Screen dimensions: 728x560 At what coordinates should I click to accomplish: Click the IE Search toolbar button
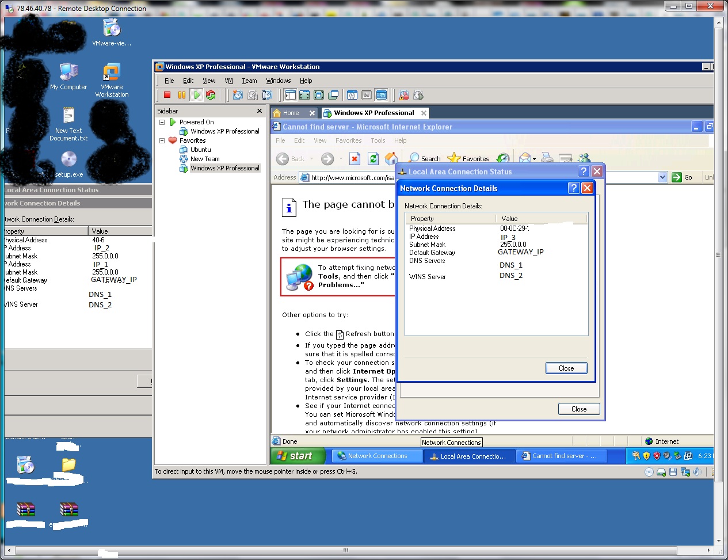coord(425,159)
